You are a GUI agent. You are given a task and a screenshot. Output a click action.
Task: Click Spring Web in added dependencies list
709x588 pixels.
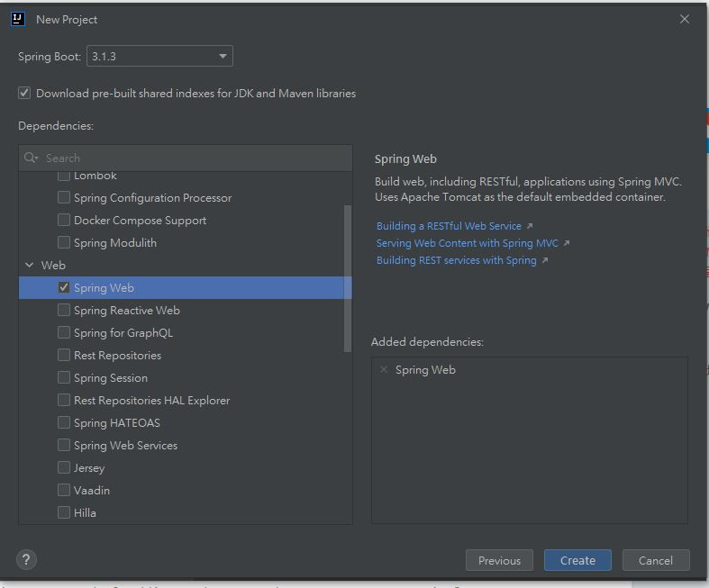(x=425, y=370)
